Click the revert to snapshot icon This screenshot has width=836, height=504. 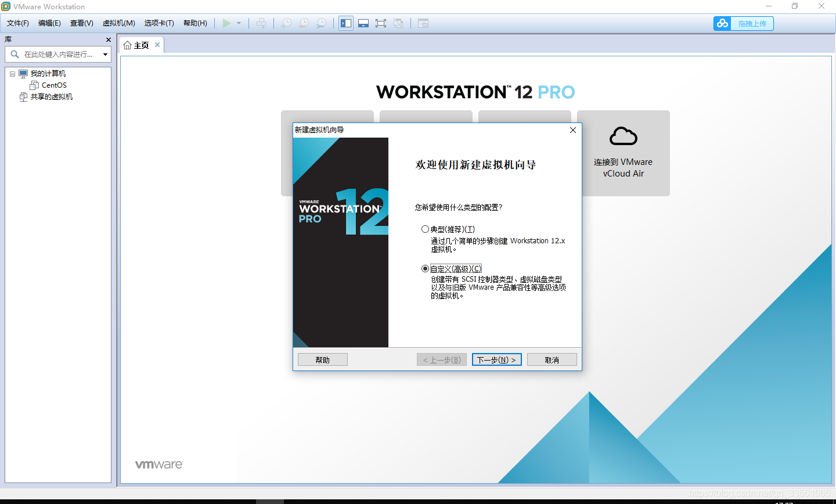(x=304, y=23)
